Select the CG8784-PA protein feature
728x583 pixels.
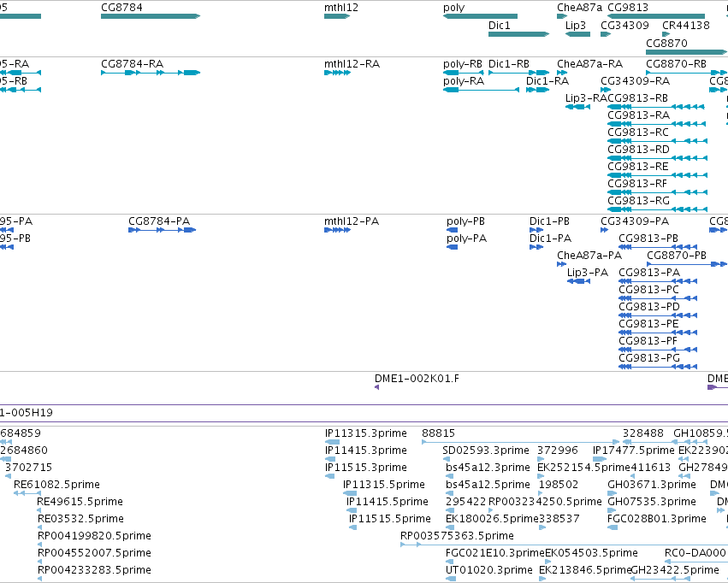pyautogui.click(x=162, y=230)
